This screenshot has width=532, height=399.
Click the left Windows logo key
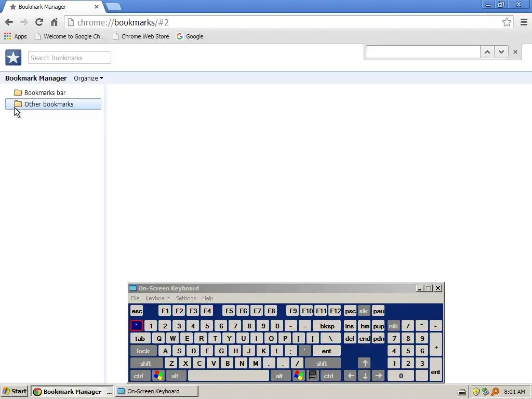coord(158,376)
